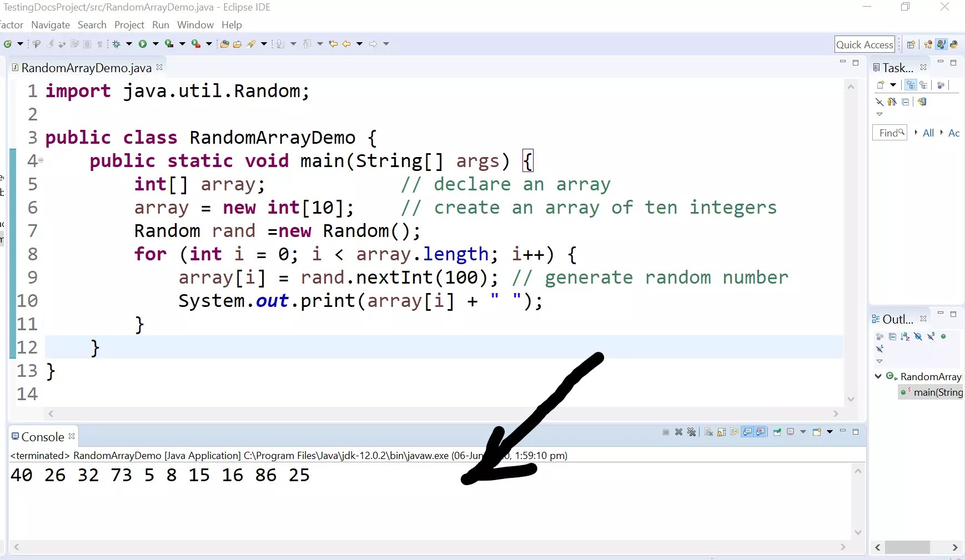Screen dimensions: 965x560
Task: Open a new resource with the New wizard icon
Action: pos(8,44)
